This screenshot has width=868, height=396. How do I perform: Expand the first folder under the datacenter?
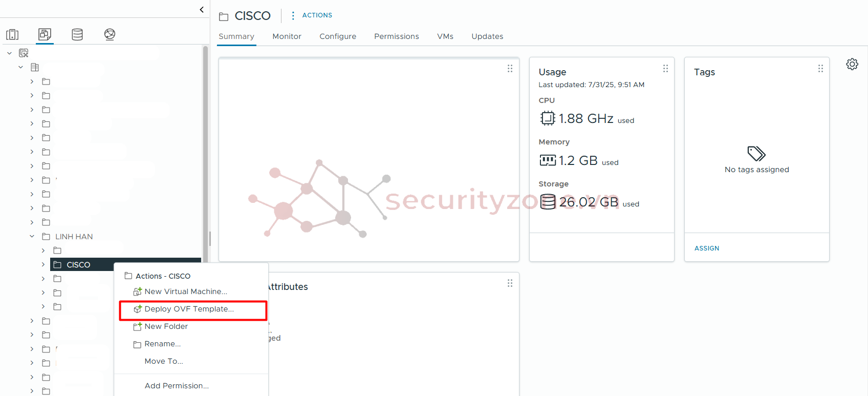[x=32, y=81]
